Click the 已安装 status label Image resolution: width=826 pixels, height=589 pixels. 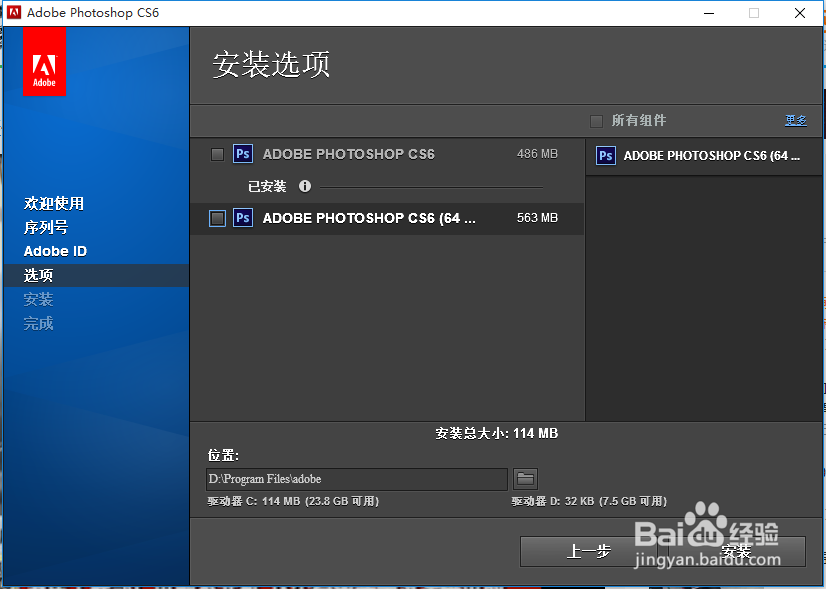[267, 186]
